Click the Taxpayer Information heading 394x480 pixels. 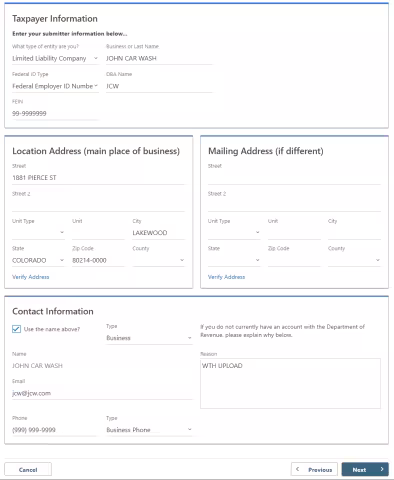click(x=55, y=19)
